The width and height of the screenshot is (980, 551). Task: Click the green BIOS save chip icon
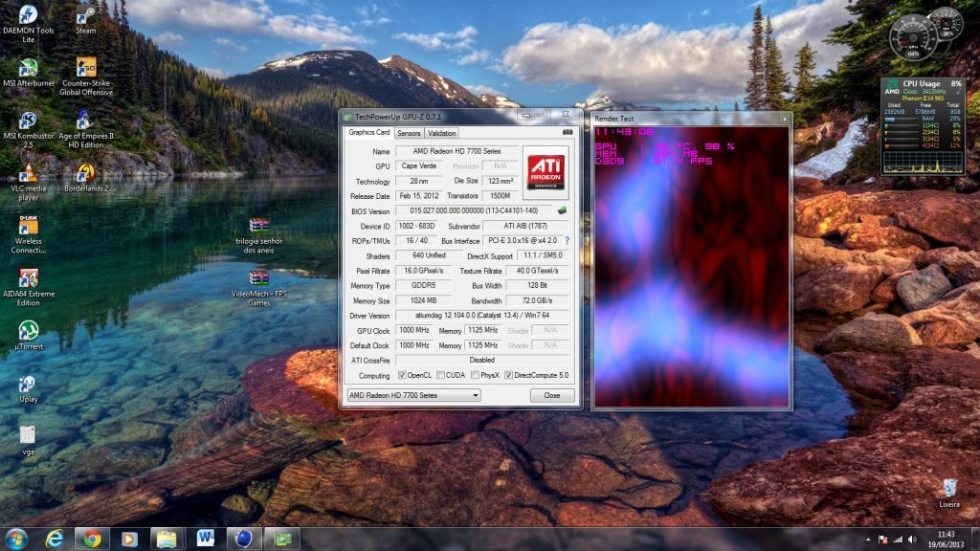562,210
